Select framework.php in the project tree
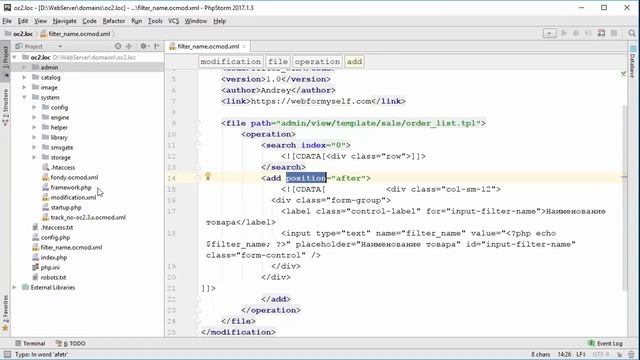Image resolution: width=640 pixels, height=360 pixels. tap(71, 187)
